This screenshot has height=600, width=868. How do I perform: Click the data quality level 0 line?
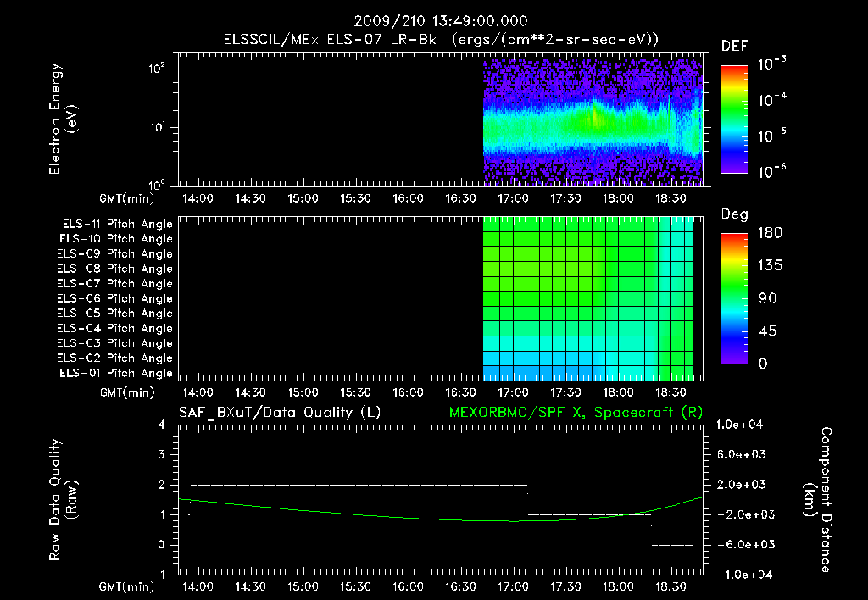coord(672,545)
